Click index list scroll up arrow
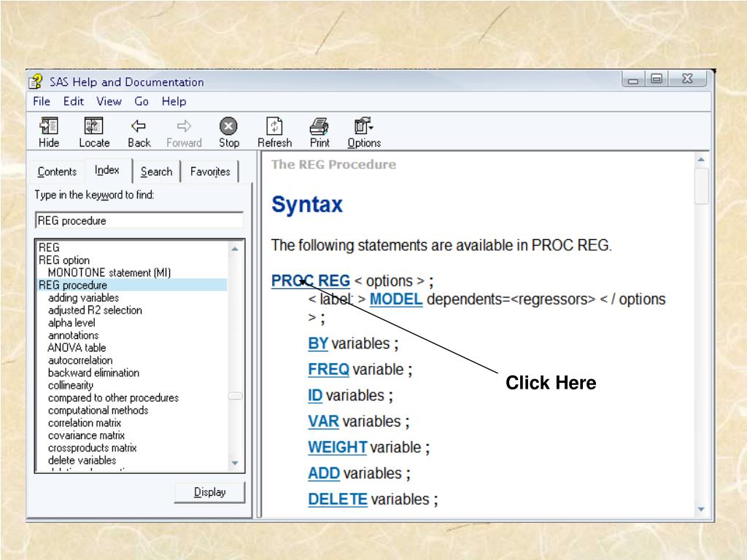This screenshot has width=747, height=560. click(235, 249)
